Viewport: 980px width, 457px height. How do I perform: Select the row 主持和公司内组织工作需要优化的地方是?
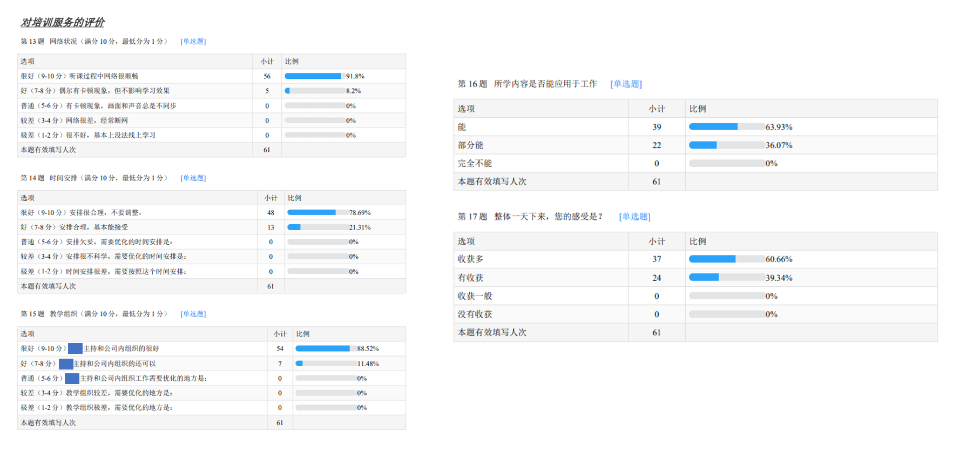[212, 378]
